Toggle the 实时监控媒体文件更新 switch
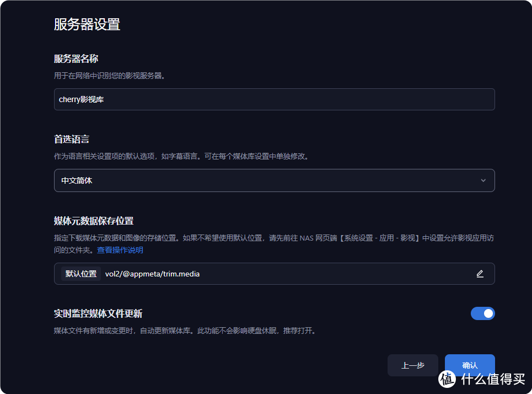This screenshot has height=394, width=532. point(482,313)
